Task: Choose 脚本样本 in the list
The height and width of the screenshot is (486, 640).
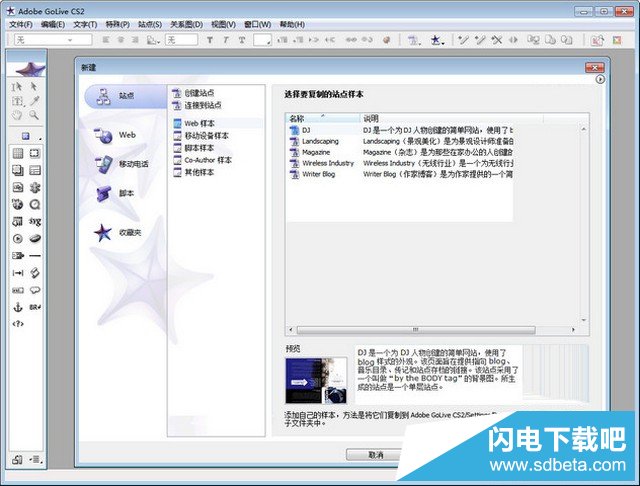Action: point(193,148)
